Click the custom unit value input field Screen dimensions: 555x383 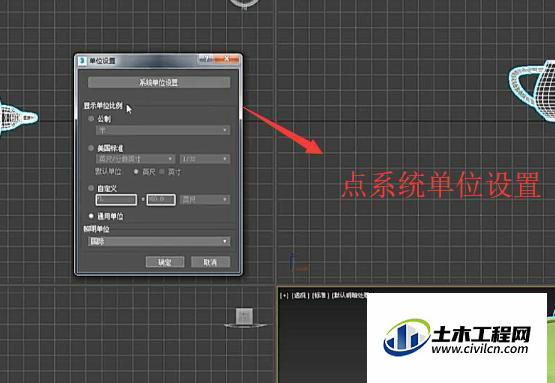161,200
